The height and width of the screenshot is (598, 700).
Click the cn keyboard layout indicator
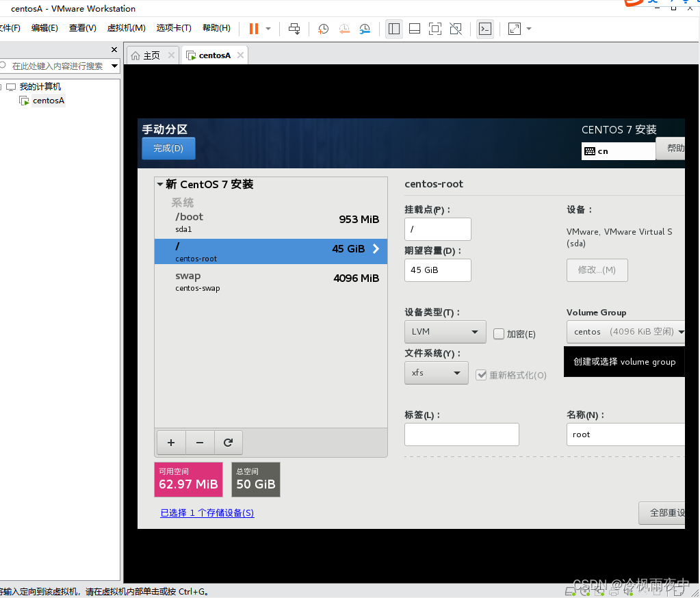click(x=618, y=151)
